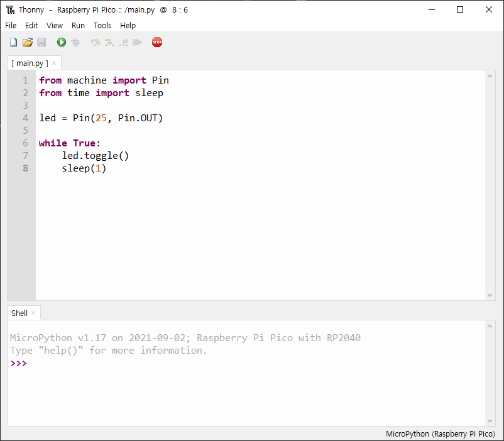Screen dimensions: 504x441
Task: Click the Resume debugging icon
Action: click(x=137, y=42)
